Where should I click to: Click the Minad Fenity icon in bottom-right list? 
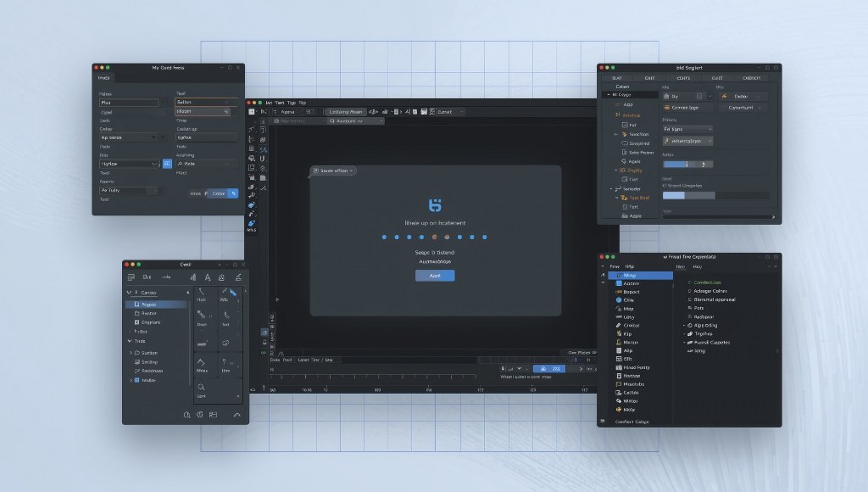[x=619, y=367]
